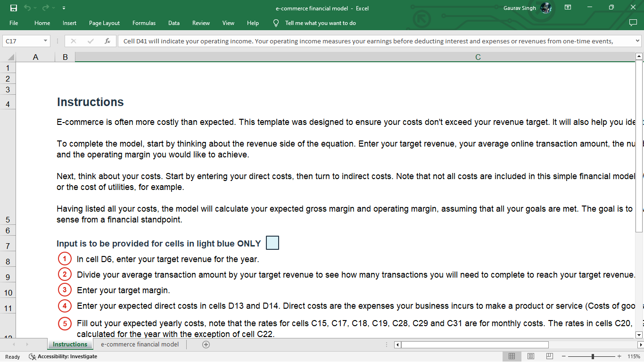Open the Formulas ribbon tab

pyautogui.click(x=144, y=23)
